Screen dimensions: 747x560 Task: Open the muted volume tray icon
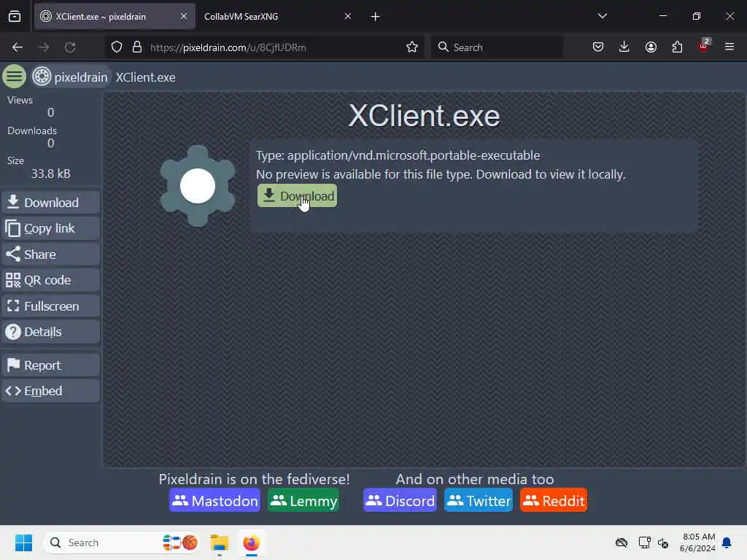tap(662, 542)
